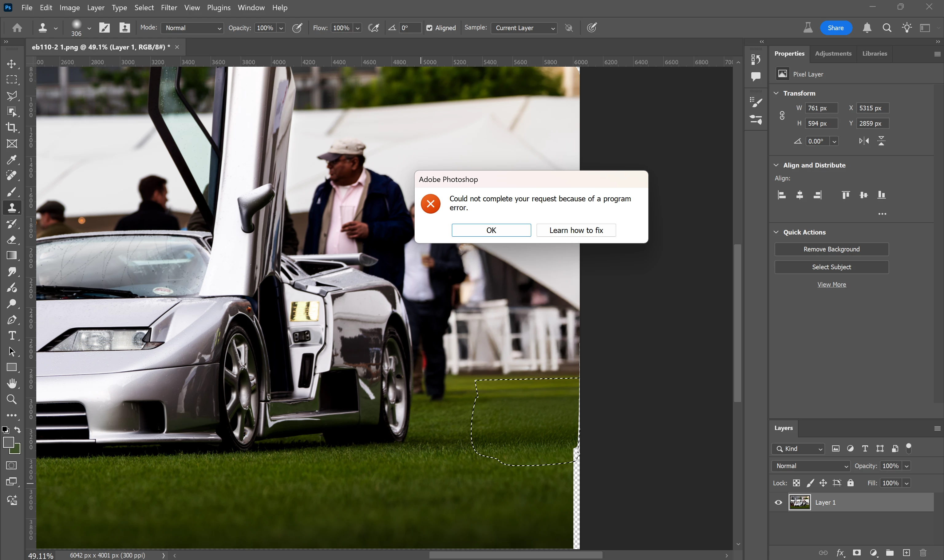944x560 pixels.
Task: Open the Sample Current Layer dropdown
Action: click(524, 28)
